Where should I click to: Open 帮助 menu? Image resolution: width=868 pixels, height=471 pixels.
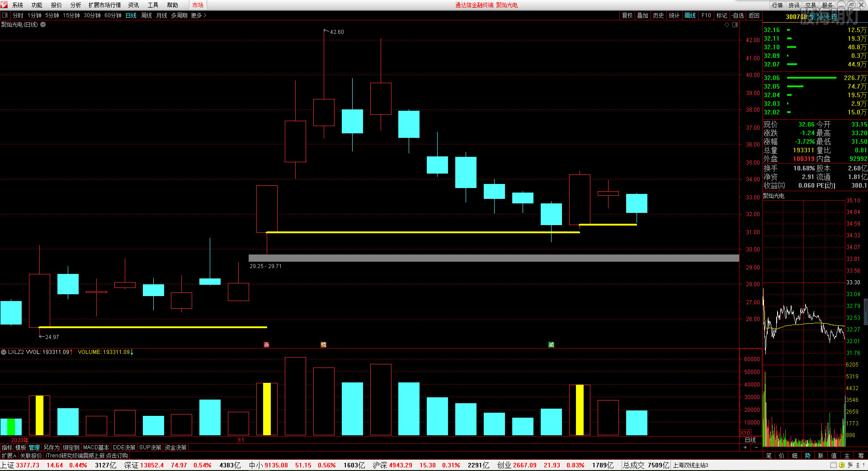point(173,5)
